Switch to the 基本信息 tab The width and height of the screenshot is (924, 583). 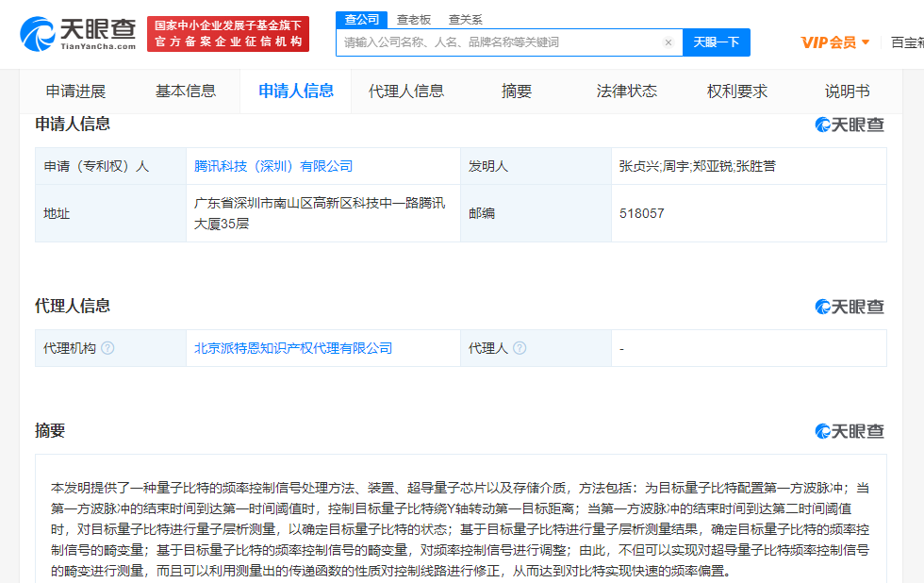186,92
